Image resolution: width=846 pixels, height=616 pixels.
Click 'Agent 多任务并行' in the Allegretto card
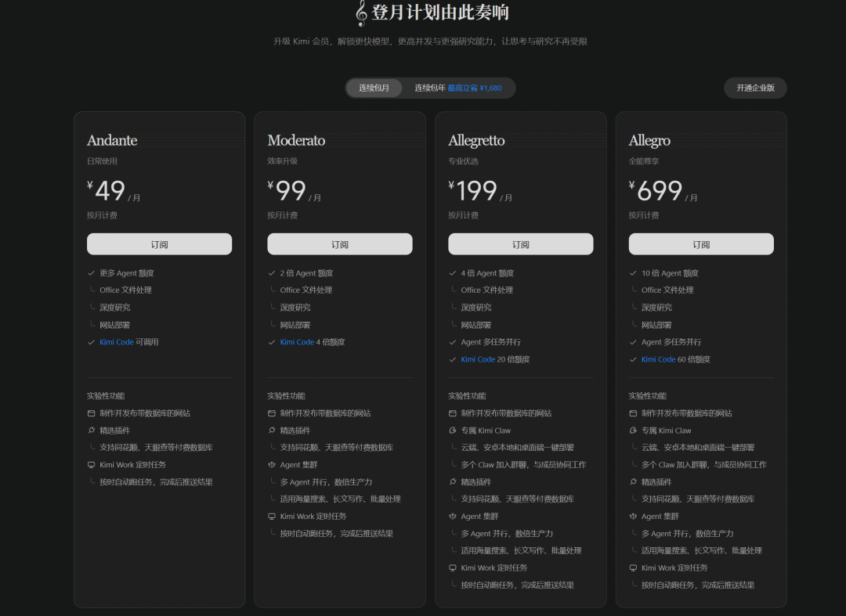[x=490, y=342]
